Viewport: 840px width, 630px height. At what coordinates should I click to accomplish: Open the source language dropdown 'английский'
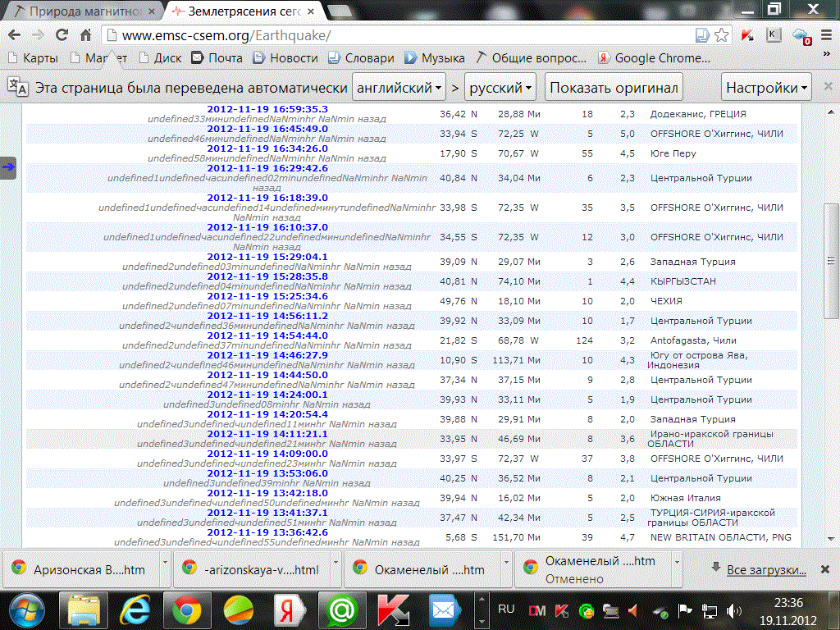[398, 88]
